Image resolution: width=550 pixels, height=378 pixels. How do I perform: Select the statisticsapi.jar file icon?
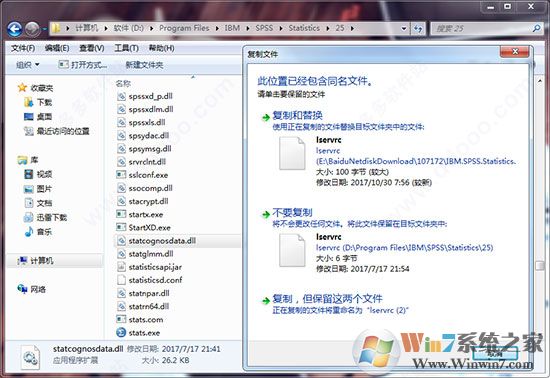(121, 267)
